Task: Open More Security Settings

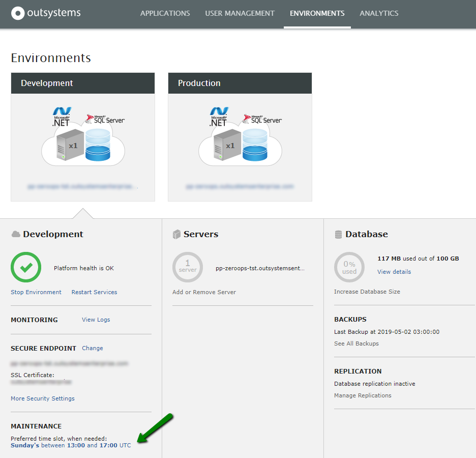Action: click(x=43, y=398)
